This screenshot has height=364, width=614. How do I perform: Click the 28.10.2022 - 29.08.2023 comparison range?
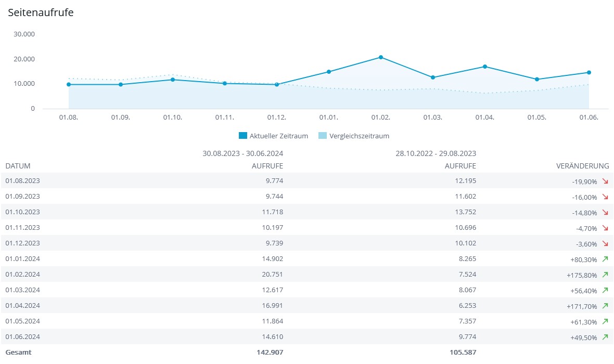click(436, 153)
